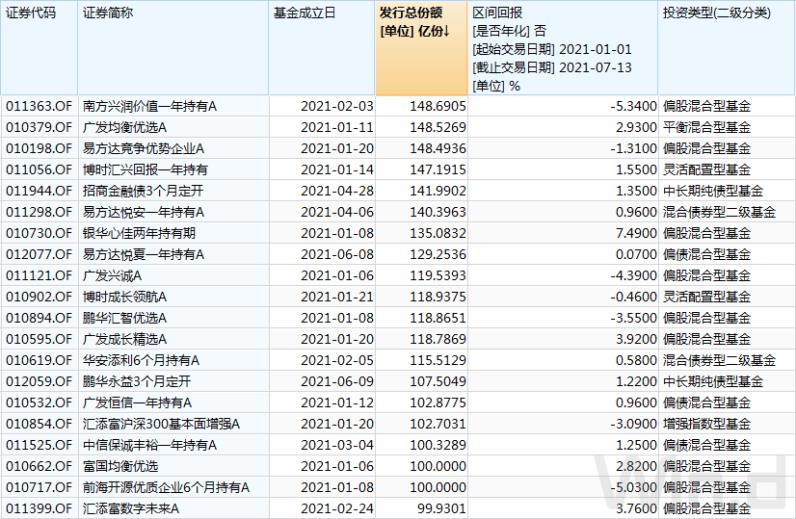Select fund name 广发均衡优选A

coord(125,127)
